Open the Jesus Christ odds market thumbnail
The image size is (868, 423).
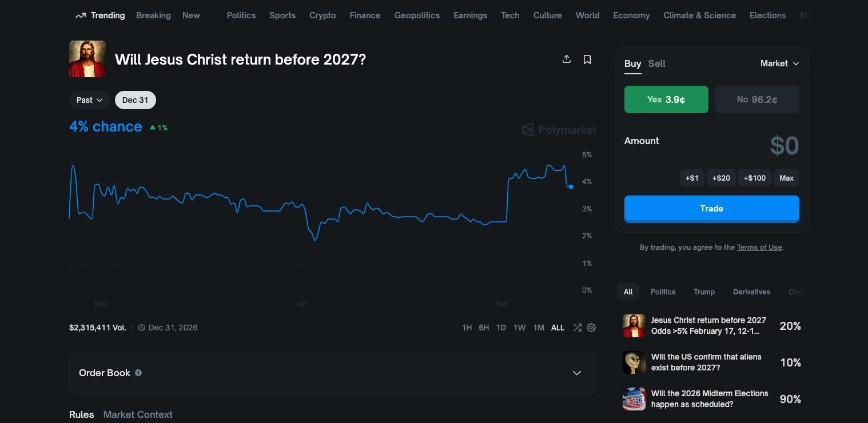[x=634, y=325]
